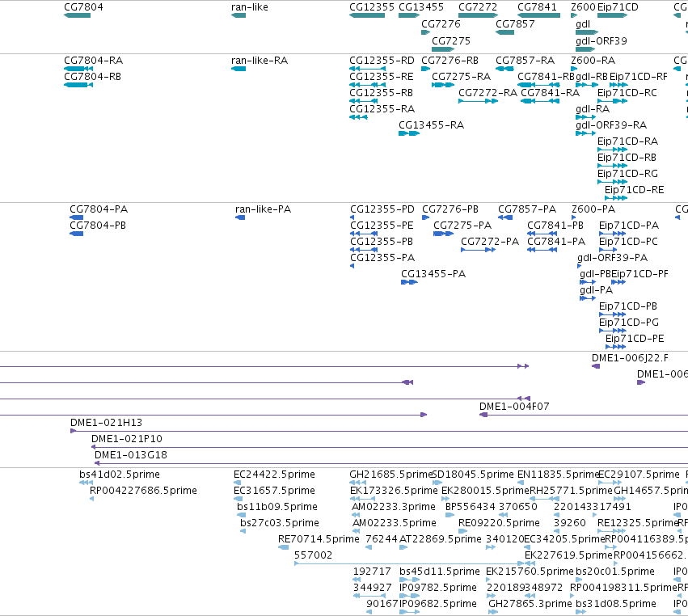Open transcript CG7841-RA
Image resolution: width=688 pixels, height=616 pixels.
[x=551, y=93]
